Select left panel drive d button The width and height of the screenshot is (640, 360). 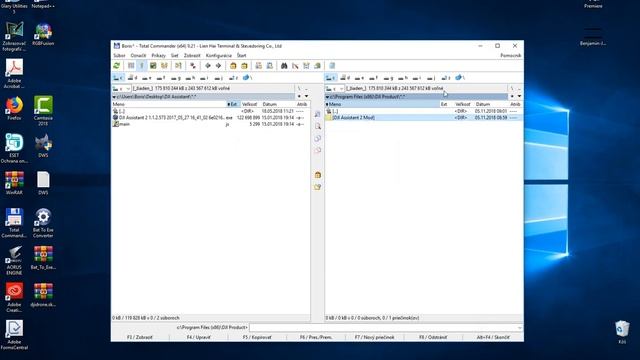pyautogui.click(x=133, y=78)
